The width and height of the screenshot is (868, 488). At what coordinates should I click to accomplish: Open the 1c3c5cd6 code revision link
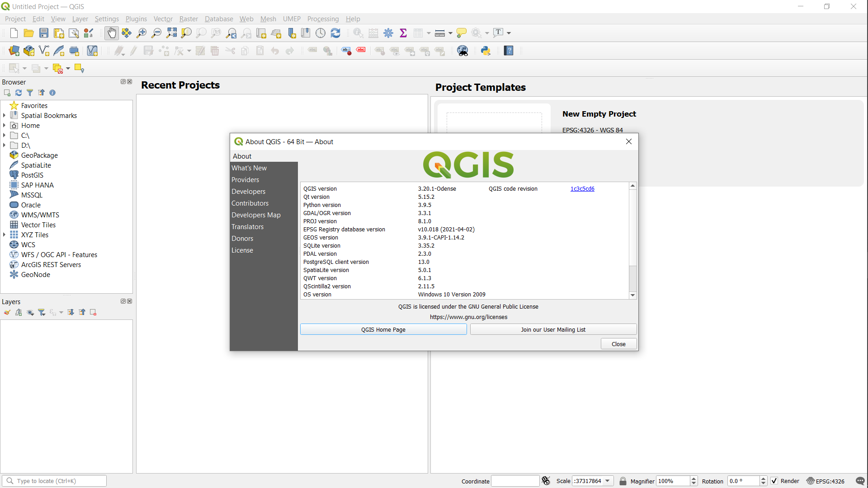click(582, 189)
